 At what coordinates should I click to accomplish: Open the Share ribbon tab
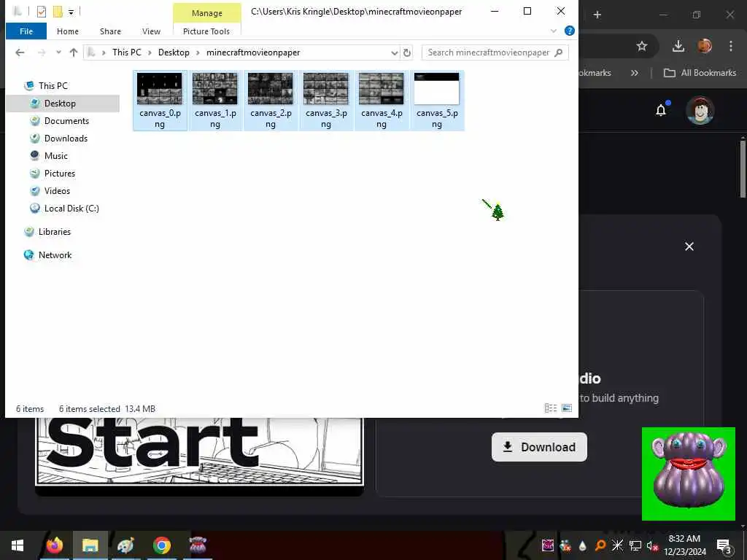click(110, 31)
